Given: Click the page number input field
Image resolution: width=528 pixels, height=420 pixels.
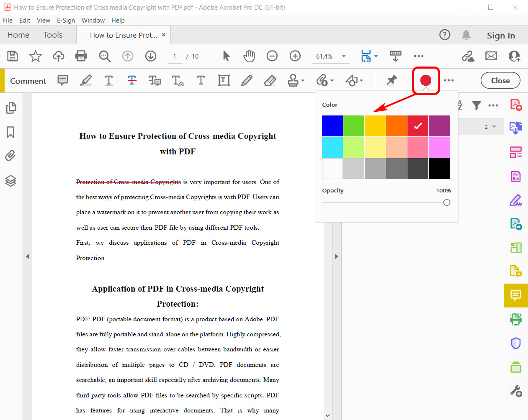Looking at the screenshot, I should [175, 56].
